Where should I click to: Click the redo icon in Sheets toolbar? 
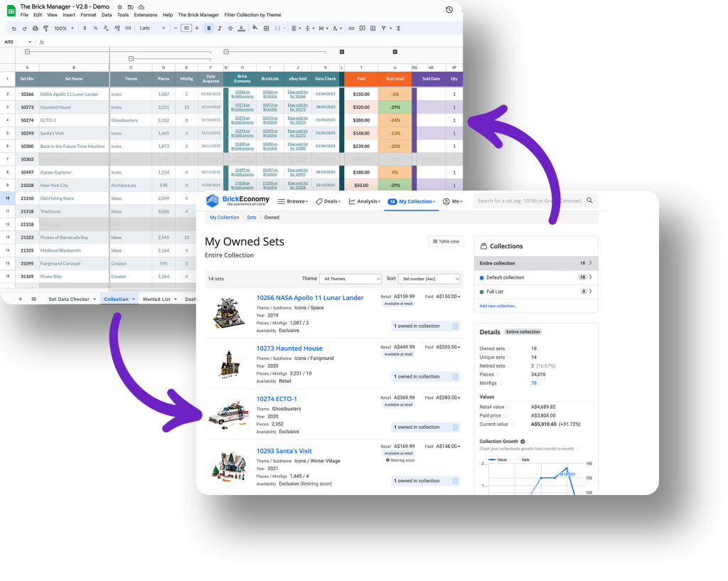point(25,28)
